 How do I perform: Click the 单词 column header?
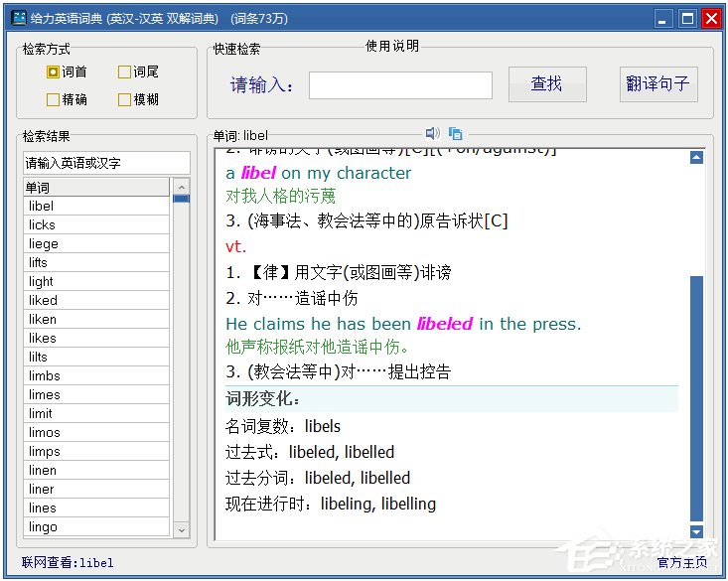[96, 187]
